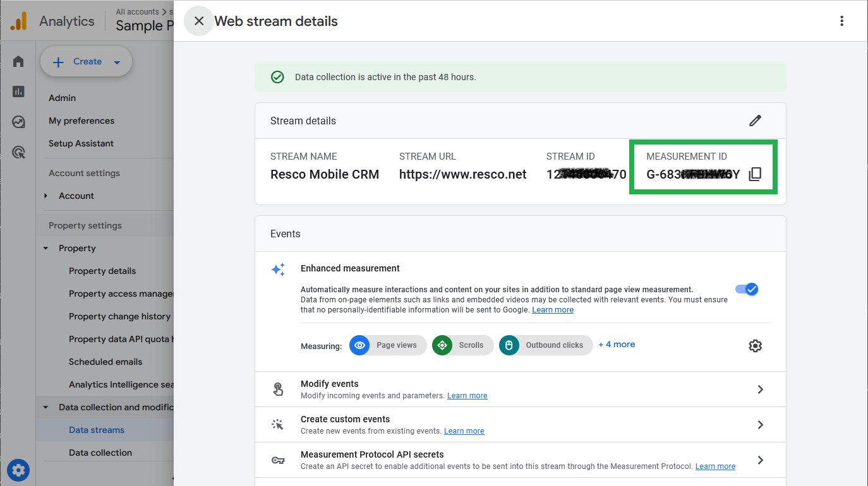Open Advertising icon in sidebar
Screen dimensions: 868x486
[18, 152]
